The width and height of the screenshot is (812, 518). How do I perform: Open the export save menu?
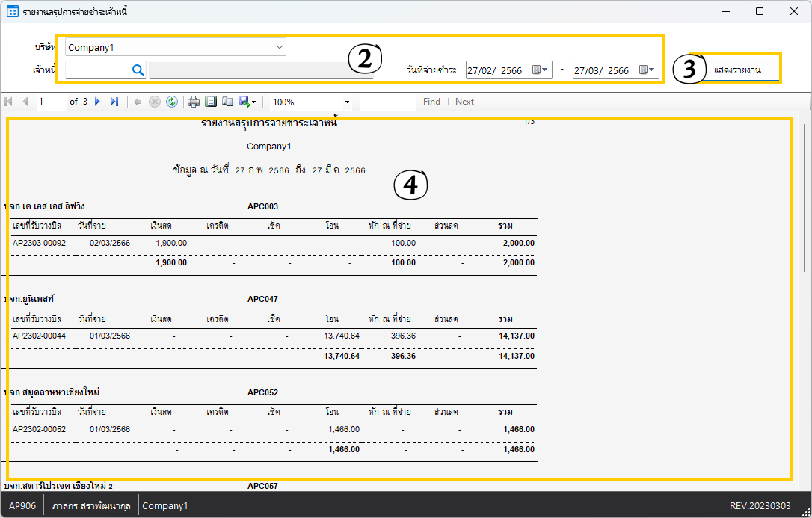tap(247, 102)
